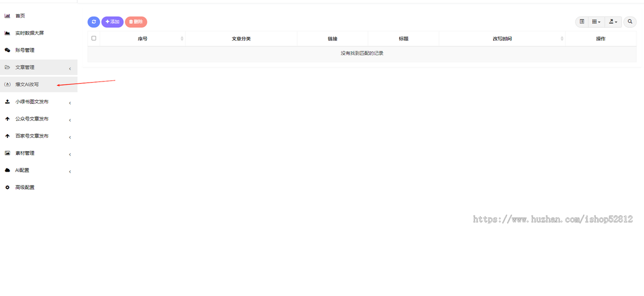Click the gear icon for 高级配置
644x296 pixels.
coord(8,188)
